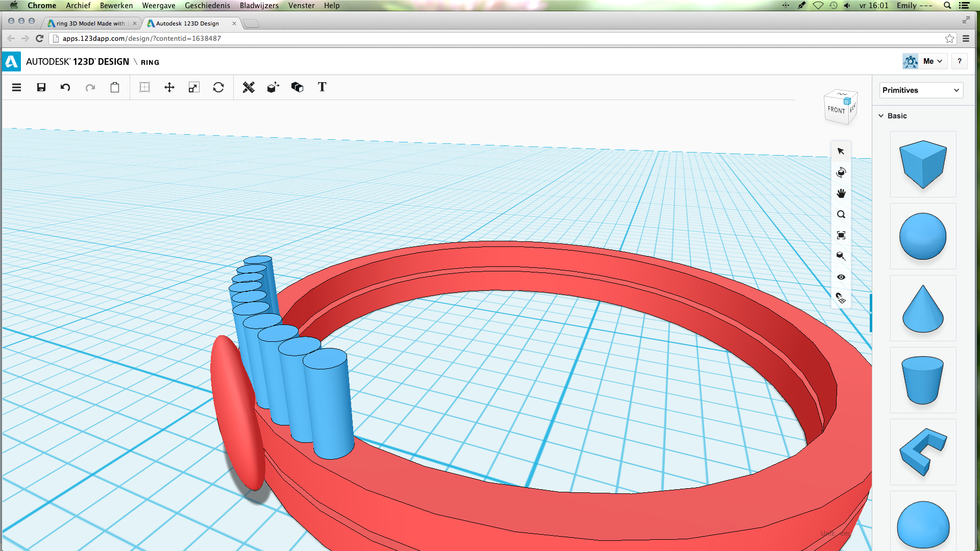
Task: Open Spotlight search in menu bar
Action: click(x=947, y=5)
